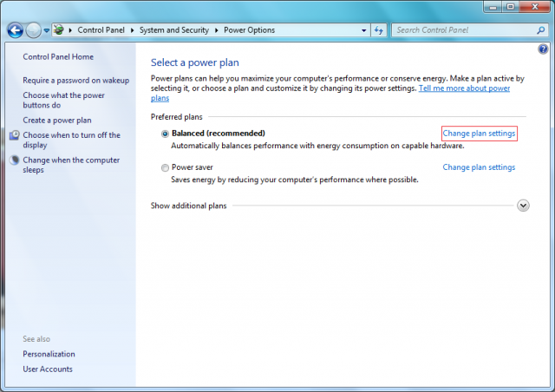The height and width of the screenshot is (392, 555).
Task: Select the Power saver radio button
Action: pyautogui.click(x=165, y=168)
